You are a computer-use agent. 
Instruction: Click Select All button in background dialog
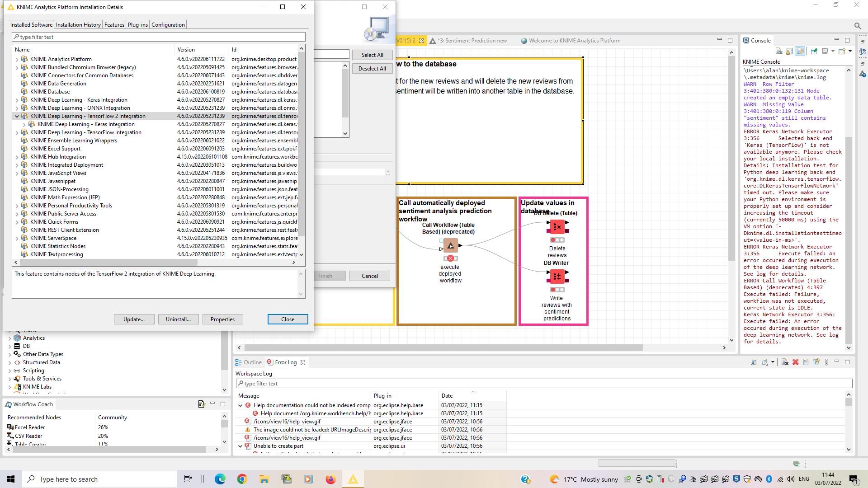[373, 55]
